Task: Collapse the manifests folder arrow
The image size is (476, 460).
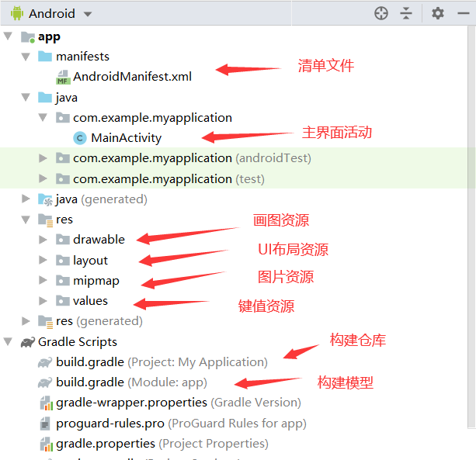Action: (26, 57)
